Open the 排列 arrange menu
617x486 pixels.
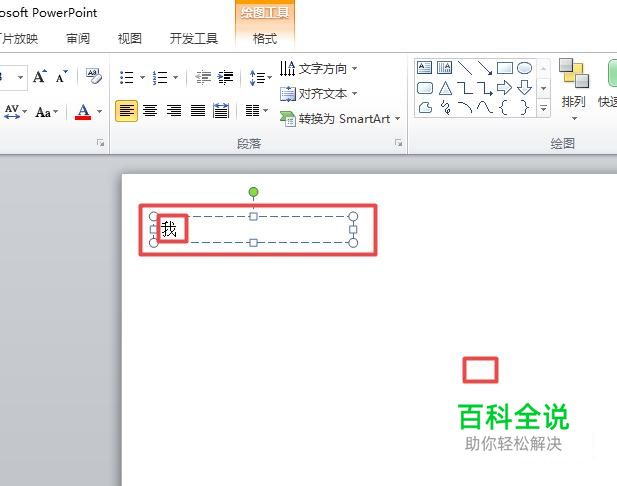point(574,90)
